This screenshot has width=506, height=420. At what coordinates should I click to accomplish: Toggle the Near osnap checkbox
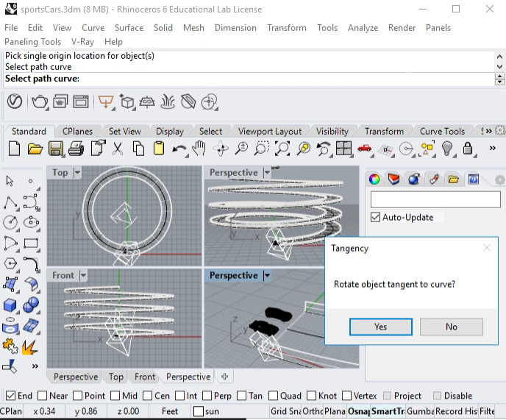coord(42,396)
